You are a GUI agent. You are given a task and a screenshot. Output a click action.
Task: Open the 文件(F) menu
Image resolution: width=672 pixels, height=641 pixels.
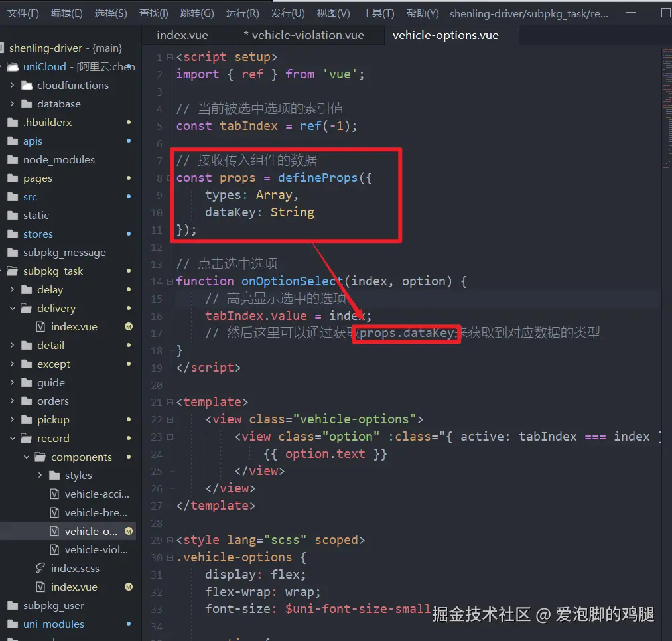tap(23, 13)
